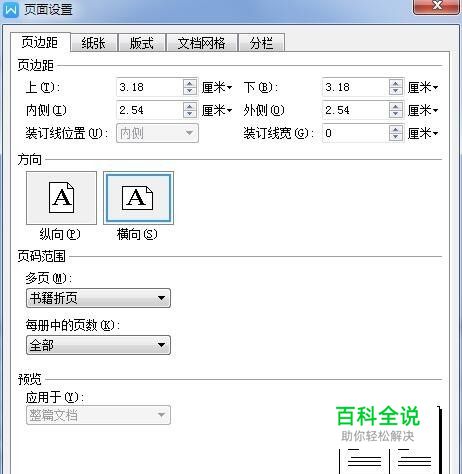Screen dimensions: 462x474
Task: Click the top margin (上) value field
Action: [x=150, y=87]
